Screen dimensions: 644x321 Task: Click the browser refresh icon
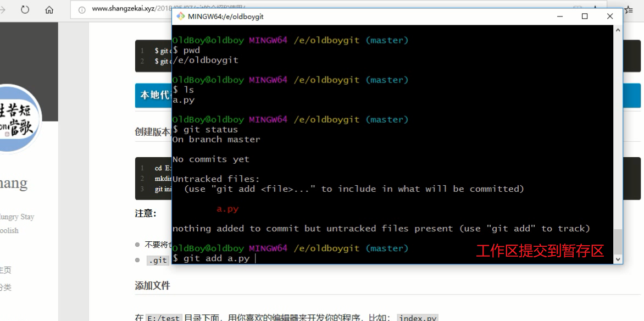tap(25, 9)
